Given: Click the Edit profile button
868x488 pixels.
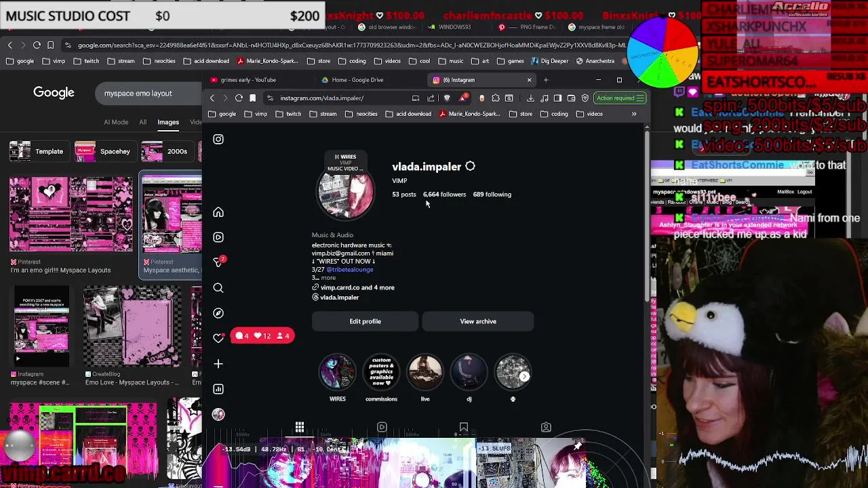Looking at the screenshot, I should tap(366, 321).
